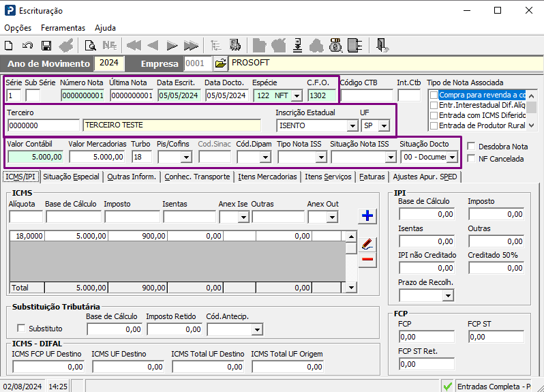Screen dimensions: 544x392
Task: Switch to the Itens Mercadorias tab
Action: tap(267, 177)
